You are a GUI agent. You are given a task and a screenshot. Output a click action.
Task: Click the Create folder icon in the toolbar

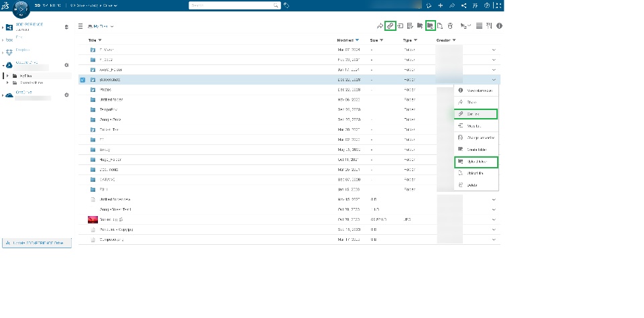point(420,26)
